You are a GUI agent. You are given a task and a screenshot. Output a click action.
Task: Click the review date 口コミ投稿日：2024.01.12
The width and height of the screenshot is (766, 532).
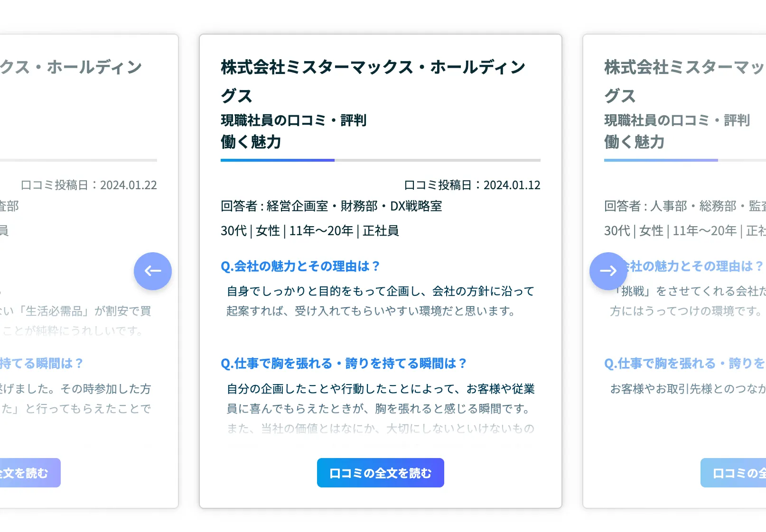tap(473, 185)
